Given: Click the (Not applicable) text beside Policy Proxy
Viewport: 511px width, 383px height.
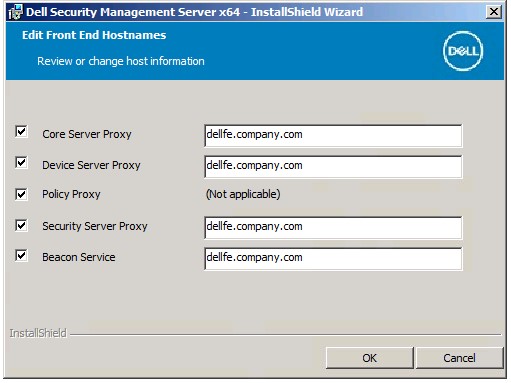Looking at the screenshot, I should pos(243,194).
